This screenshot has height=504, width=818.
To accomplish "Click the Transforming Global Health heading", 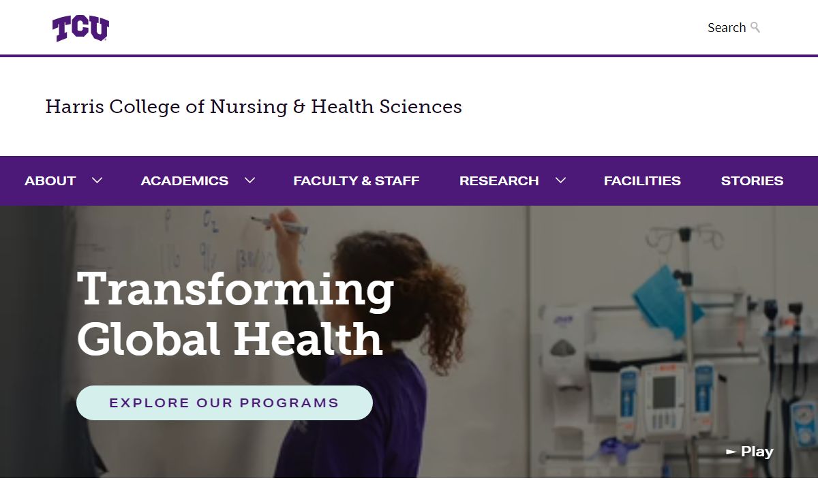I will tap(235, 313).
